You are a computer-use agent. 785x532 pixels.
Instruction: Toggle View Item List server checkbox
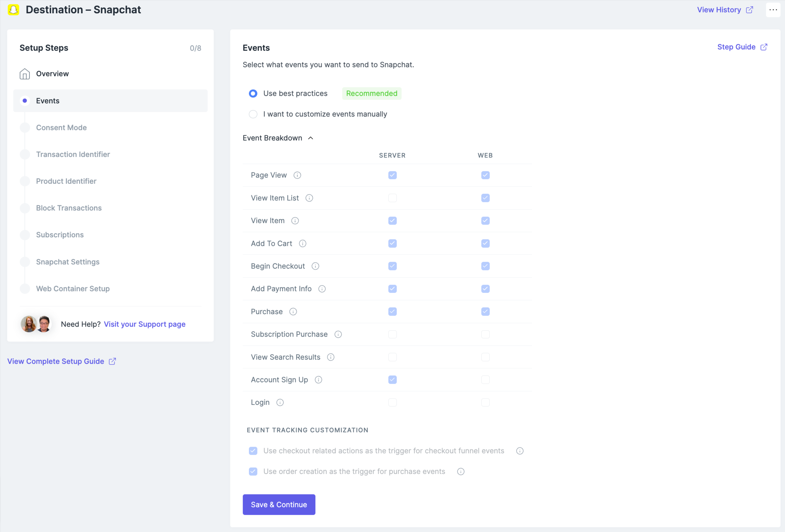(x=392, y=198)
